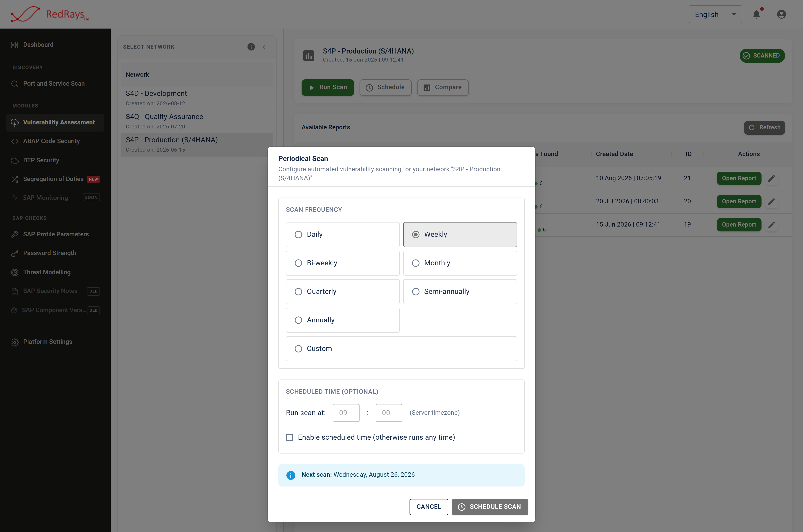This screenshot has height=532, width=803.
Task: Open BTP Security module
Action: 55,160
